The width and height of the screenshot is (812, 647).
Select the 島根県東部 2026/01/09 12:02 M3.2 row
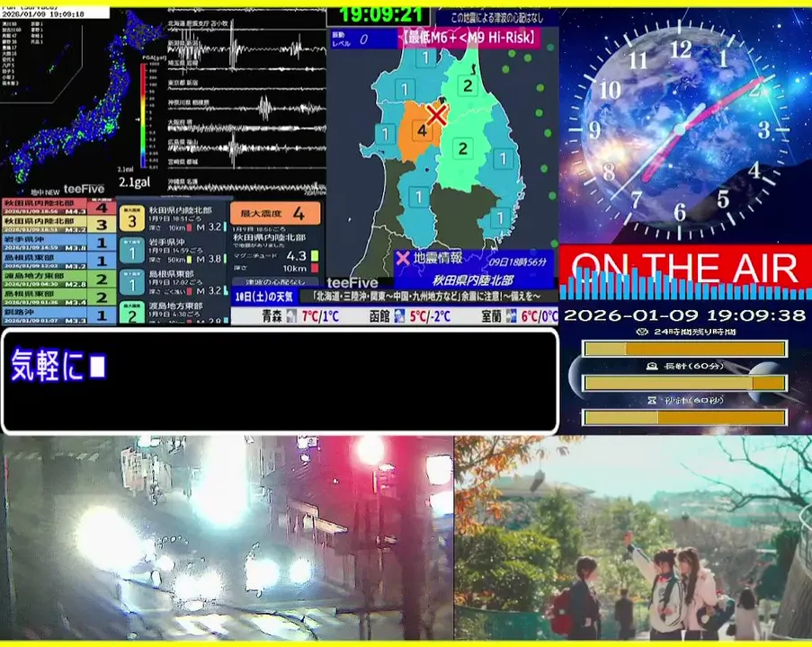(58, 261)
